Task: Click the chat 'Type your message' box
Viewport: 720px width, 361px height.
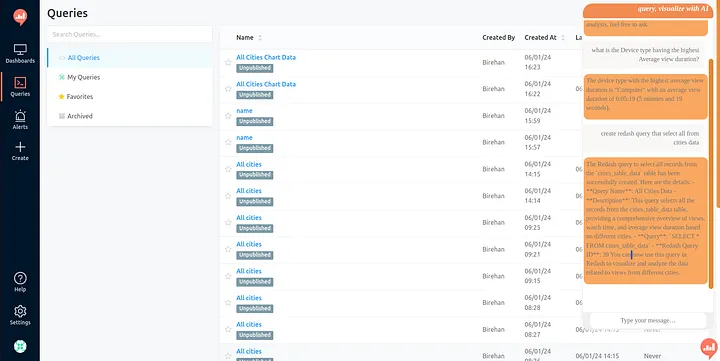Action: (x=647, y=321)
